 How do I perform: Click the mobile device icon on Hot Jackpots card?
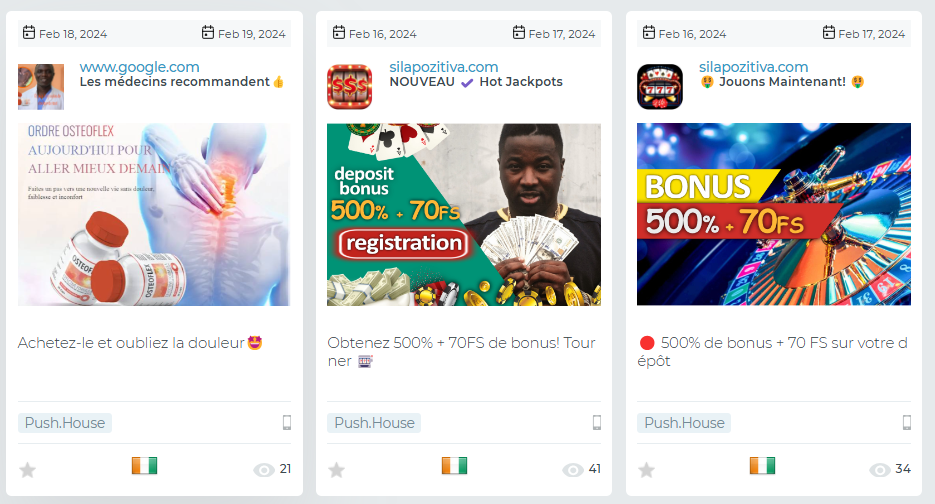[x=597, y=422]
